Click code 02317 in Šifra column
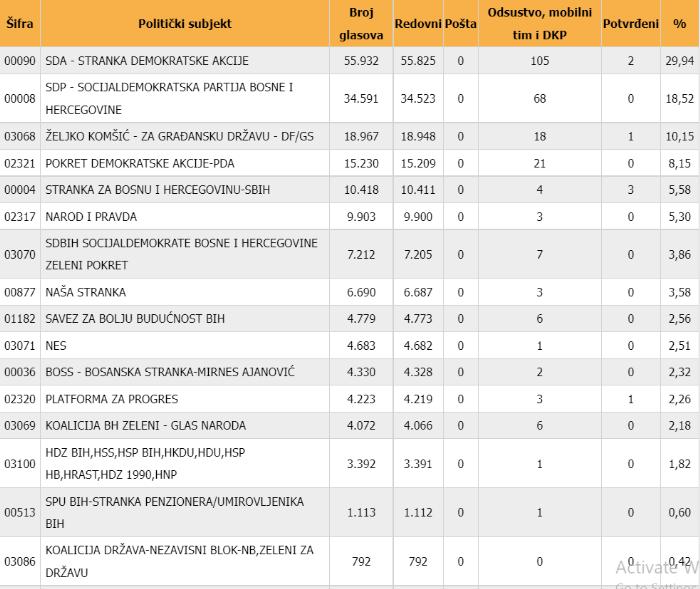The image size is (700, 589). pyautogui.click(x=20, y=217)
